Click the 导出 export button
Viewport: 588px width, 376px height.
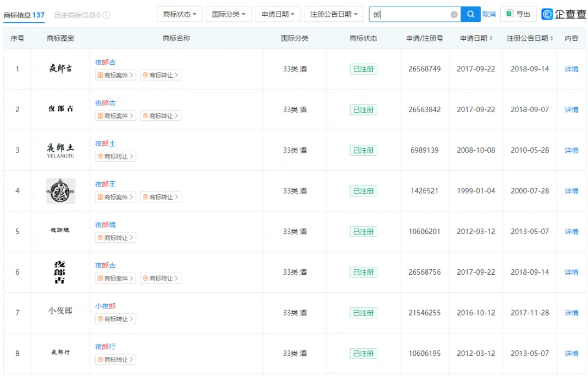518,14
